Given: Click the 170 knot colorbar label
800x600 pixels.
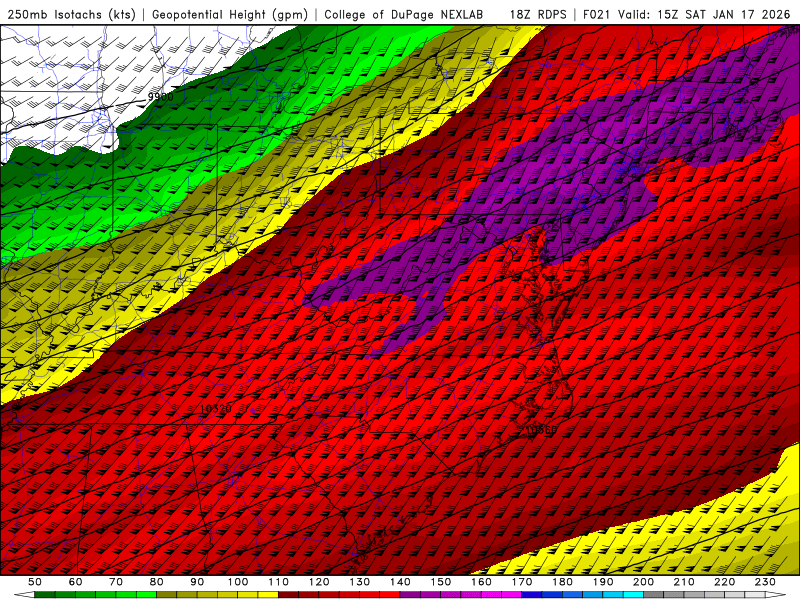Looking at the screenshot, I should pos(522,582).
